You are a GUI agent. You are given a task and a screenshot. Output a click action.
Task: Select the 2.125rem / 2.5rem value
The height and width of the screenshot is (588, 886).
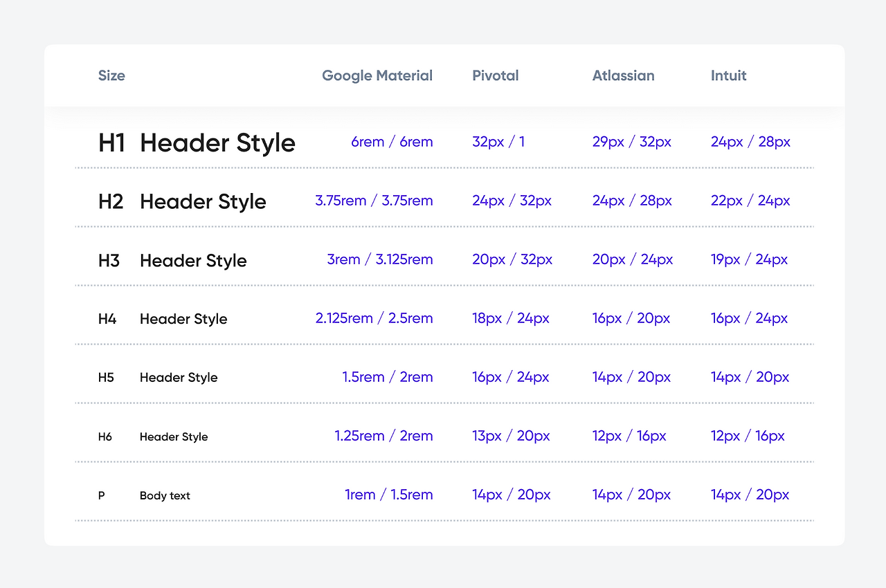pyautogui.click(x=374, y=318)
